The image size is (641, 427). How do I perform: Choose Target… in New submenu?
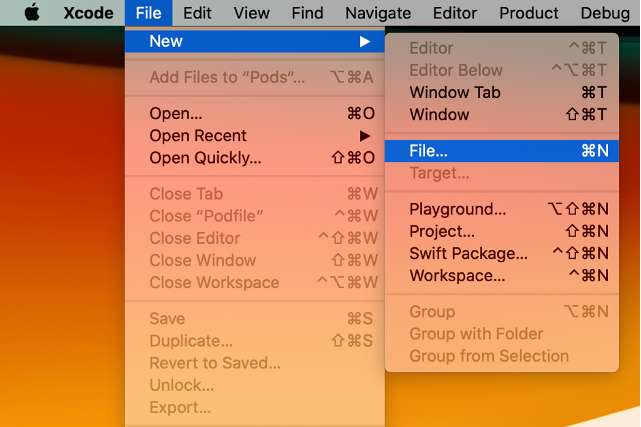pos(502,173)
